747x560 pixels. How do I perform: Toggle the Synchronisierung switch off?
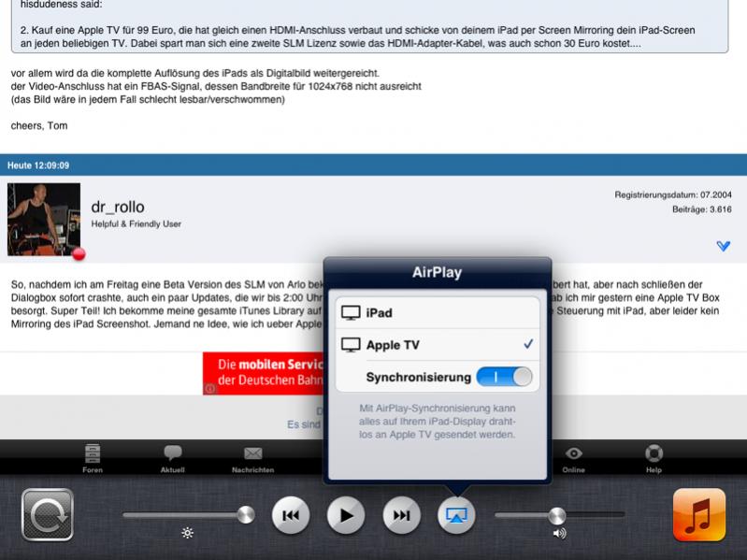pyautogui.click(x=504, y=377)
